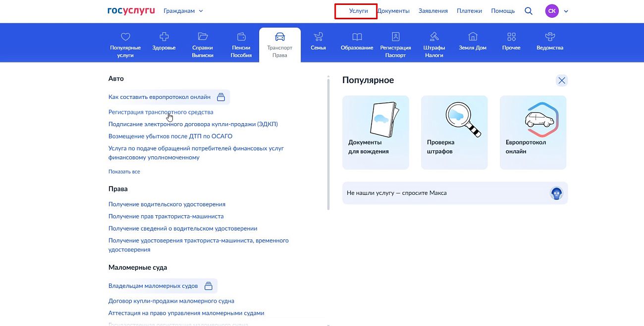Open the Agencies eagle emblem icon
Screen dimensions: 644x326
(x=550, y=37)
